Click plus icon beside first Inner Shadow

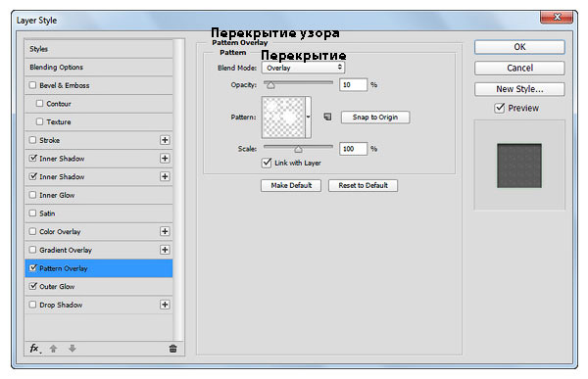click(x=165, y=159)
